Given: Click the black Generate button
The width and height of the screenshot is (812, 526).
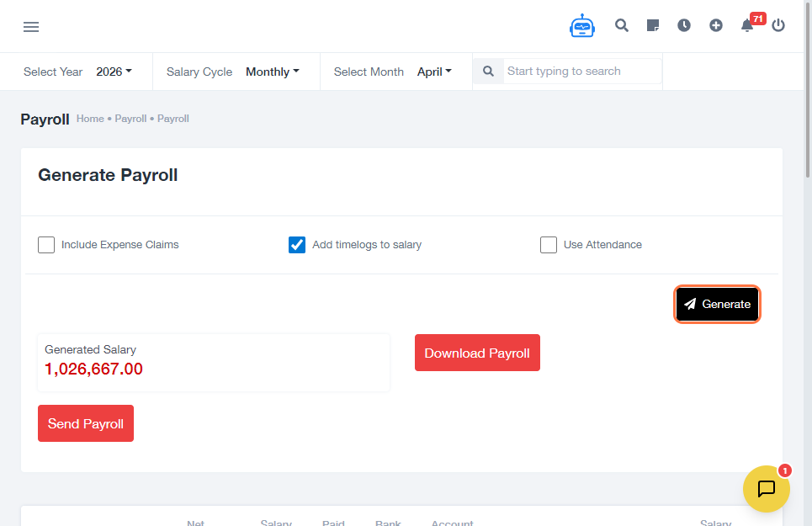Looking at the screenshot, I should click(717, 305).
